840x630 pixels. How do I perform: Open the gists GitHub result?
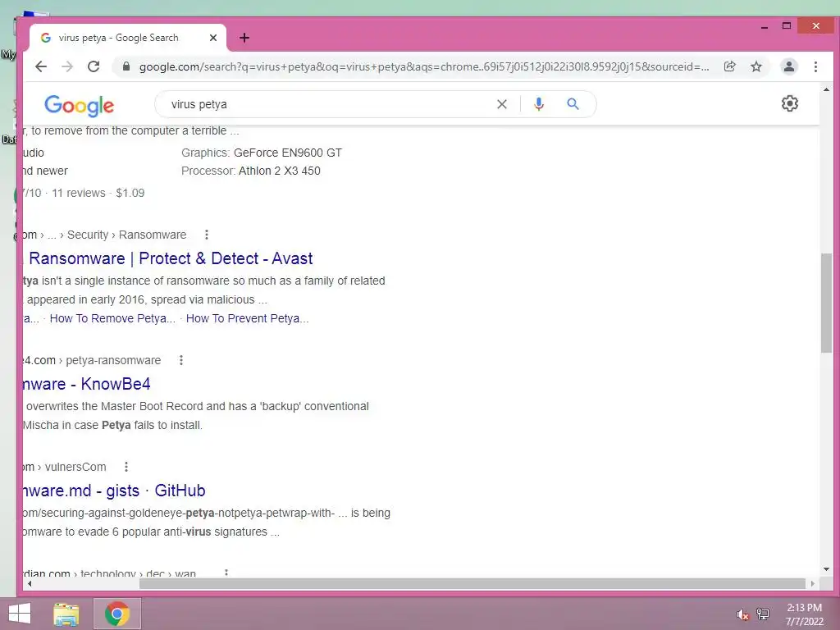(x=115, y=491)
